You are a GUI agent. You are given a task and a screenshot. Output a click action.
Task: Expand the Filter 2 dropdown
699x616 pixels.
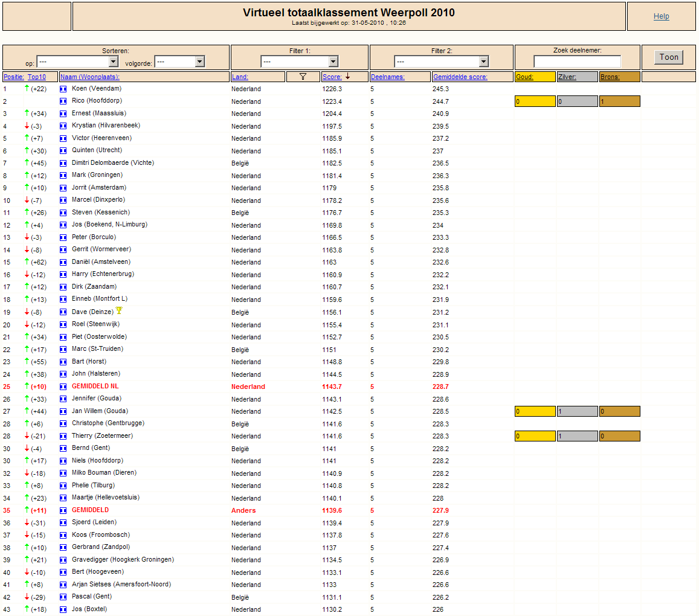(x=442, y=62)
